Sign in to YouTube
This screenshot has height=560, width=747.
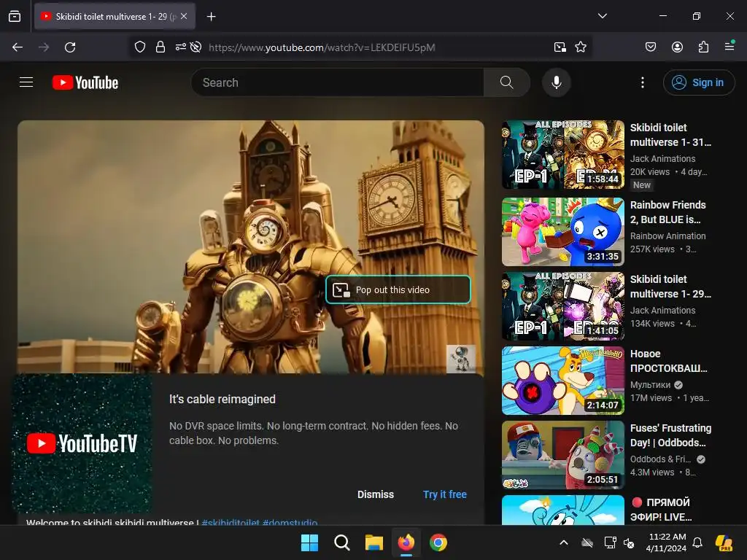click(x=698, y=82)
